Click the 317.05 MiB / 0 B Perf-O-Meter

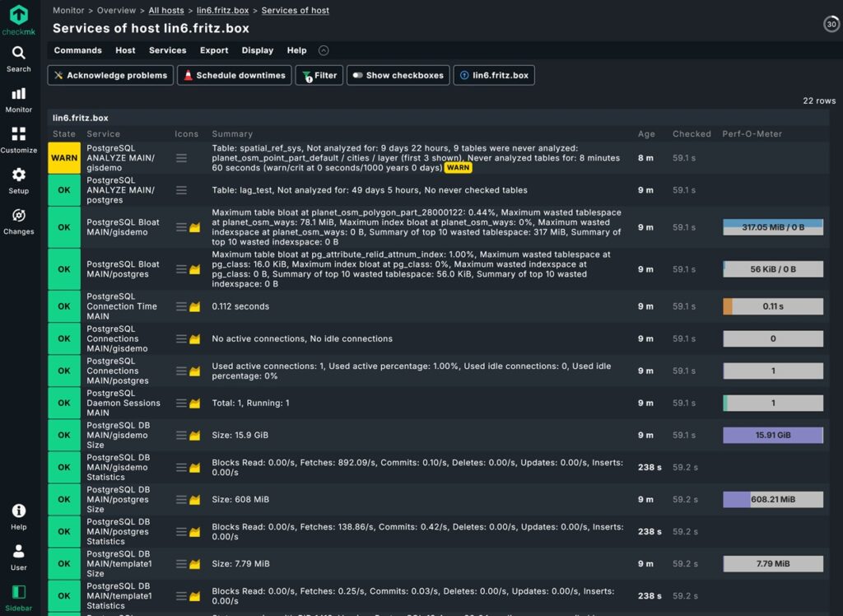772,227
